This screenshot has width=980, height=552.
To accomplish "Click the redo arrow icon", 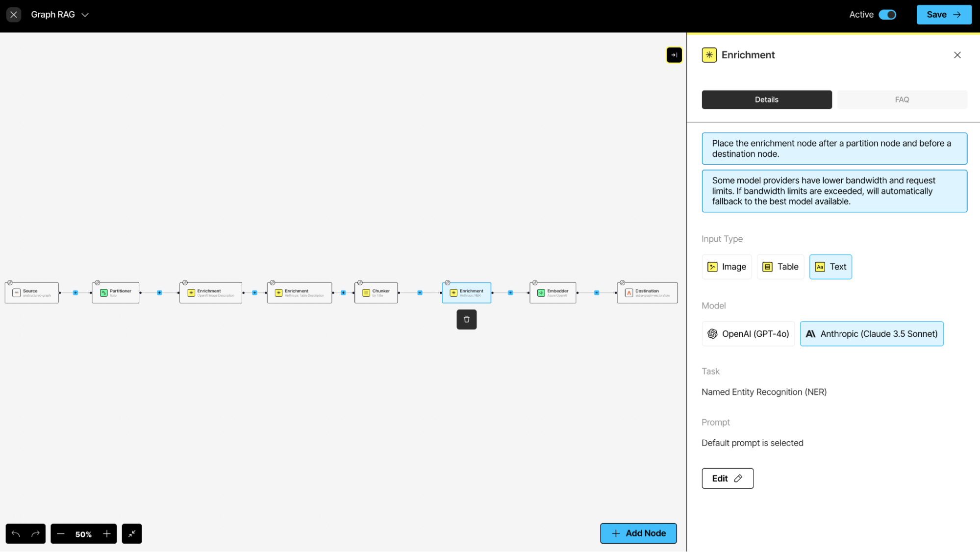I will [35, 534].
